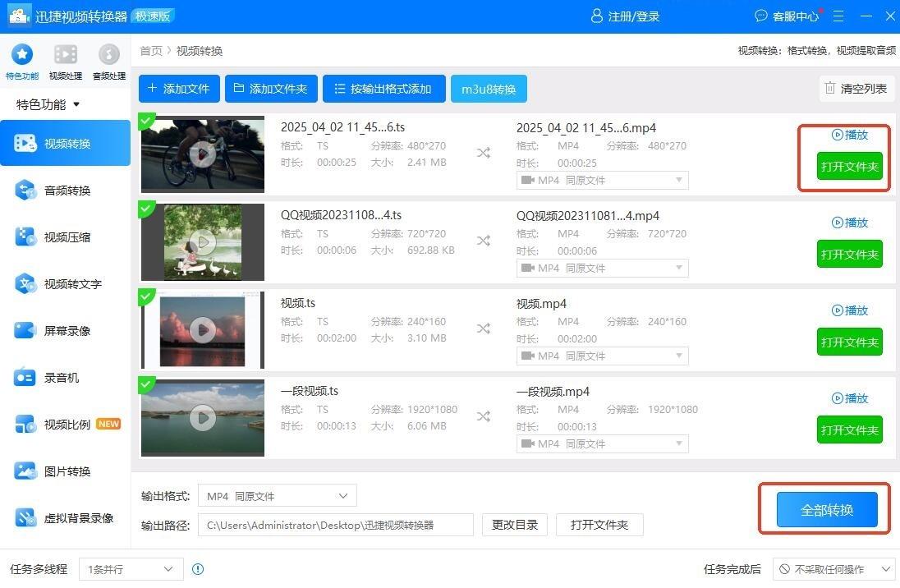Expand the 任务完成后 action dropdown
Image resolution: width=900 pixels, height=588 pixels.
click(x=833, y=569)
